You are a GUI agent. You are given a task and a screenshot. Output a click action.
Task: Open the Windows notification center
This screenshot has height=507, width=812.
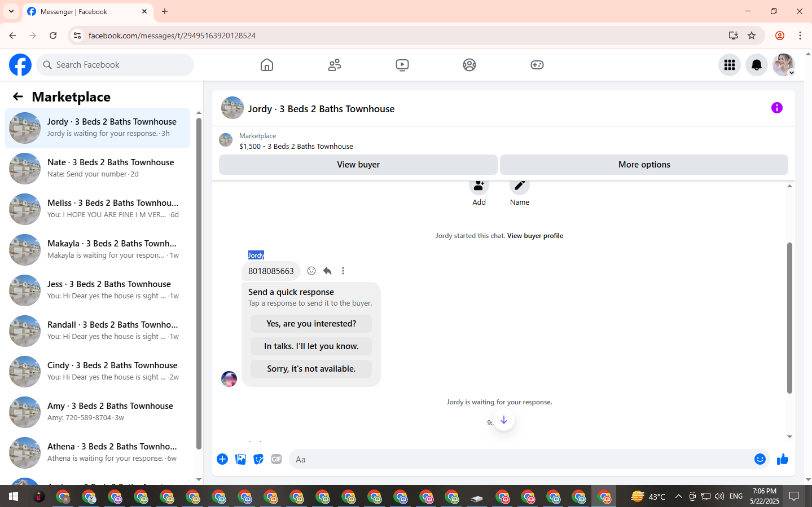(x=794, y=497)
